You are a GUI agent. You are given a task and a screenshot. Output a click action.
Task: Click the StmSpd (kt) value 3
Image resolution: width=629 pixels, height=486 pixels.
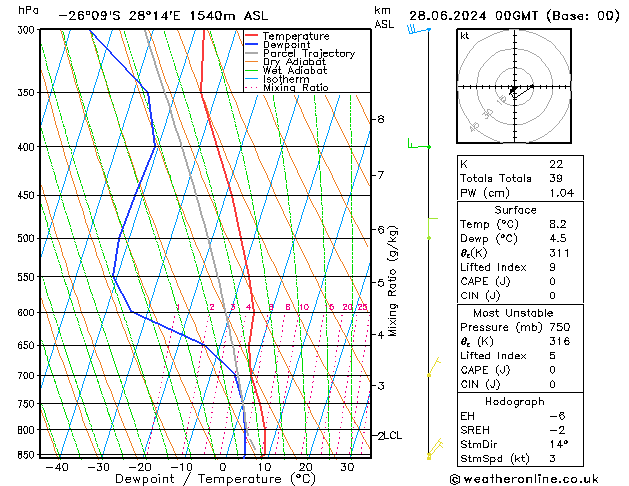[x=553, y=458]
